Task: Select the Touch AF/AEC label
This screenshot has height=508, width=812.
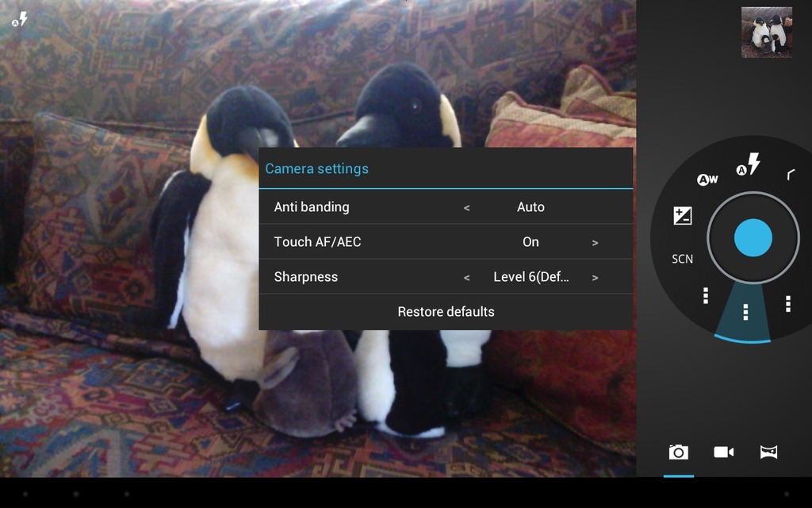Action: coord(317,241)
